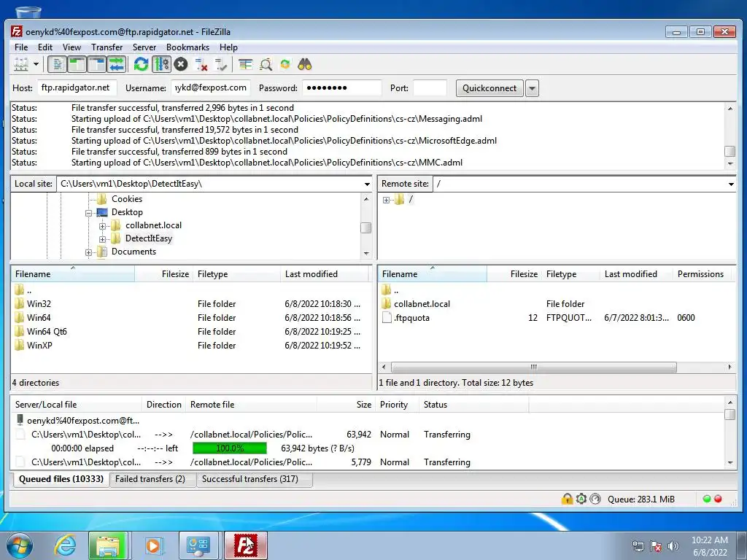
Task: Click the Username input field
Action: pos(211,87)
